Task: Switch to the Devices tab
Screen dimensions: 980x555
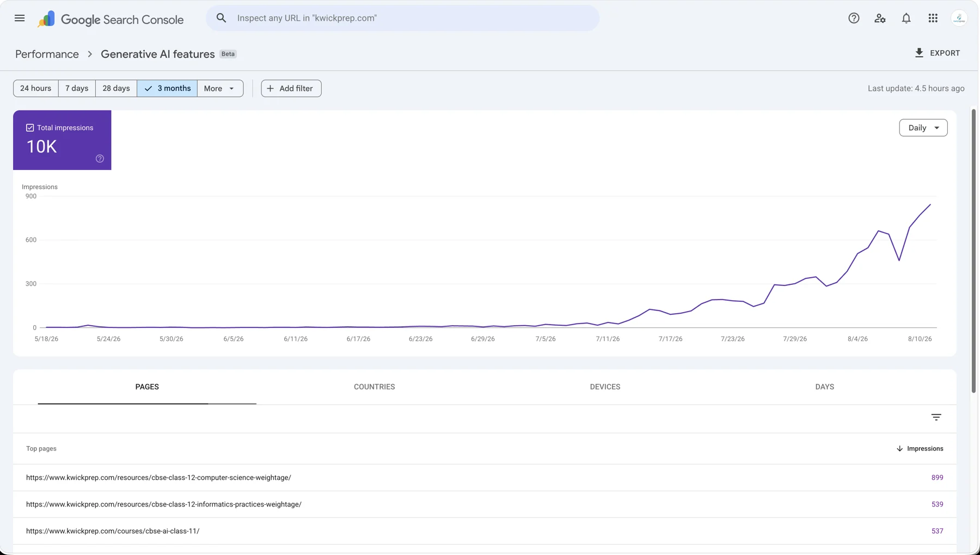Action: pyautogui.click(x=605, y=387)
